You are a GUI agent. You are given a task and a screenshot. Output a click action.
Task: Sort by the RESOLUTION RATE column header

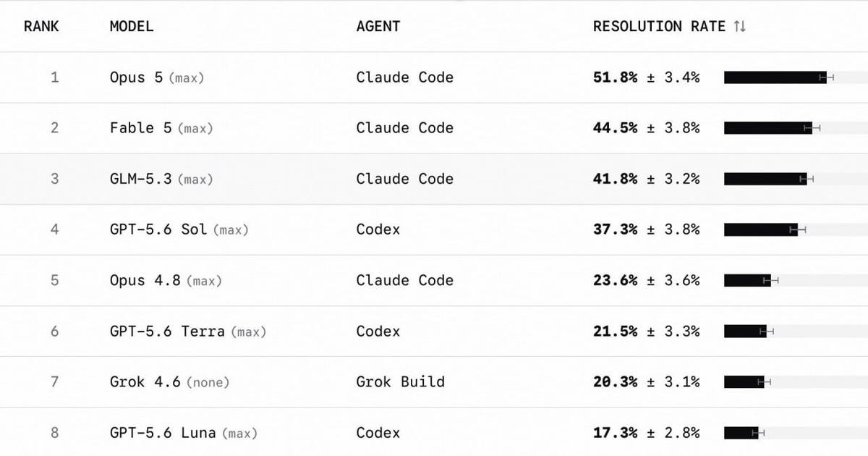tap(659, 27)
